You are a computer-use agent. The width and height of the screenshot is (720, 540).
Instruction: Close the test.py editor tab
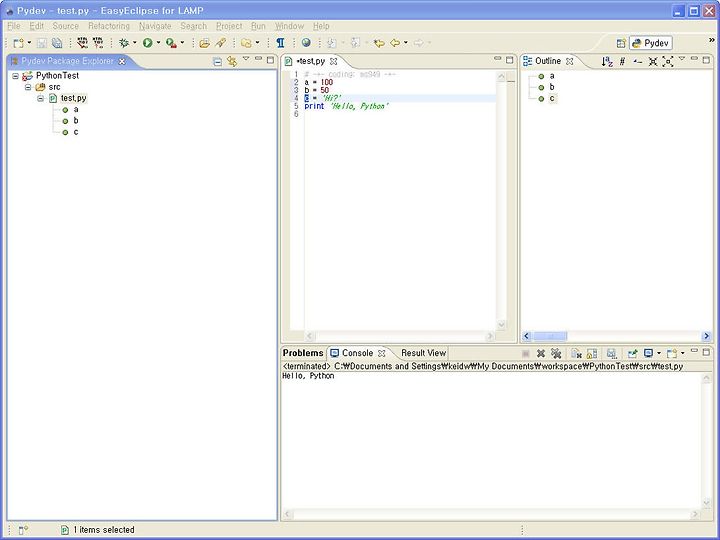(x=334, y=61)
